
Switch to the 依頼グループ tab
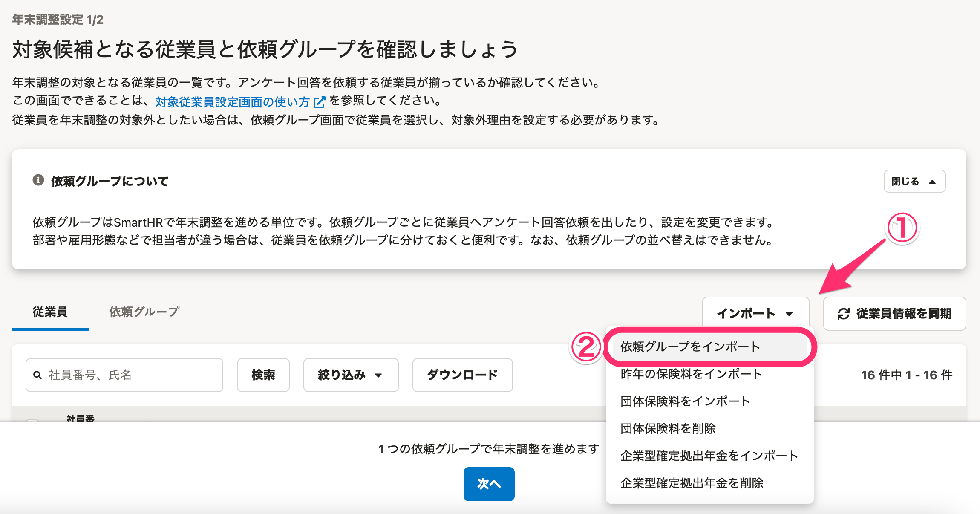tap(144, 312)
